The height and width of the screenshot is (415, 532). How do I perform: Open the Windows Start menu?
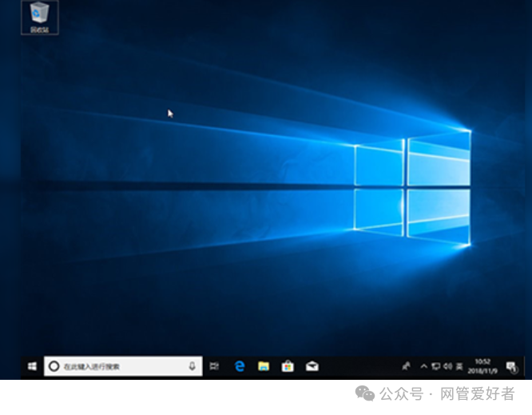click(x=32, y=366)
